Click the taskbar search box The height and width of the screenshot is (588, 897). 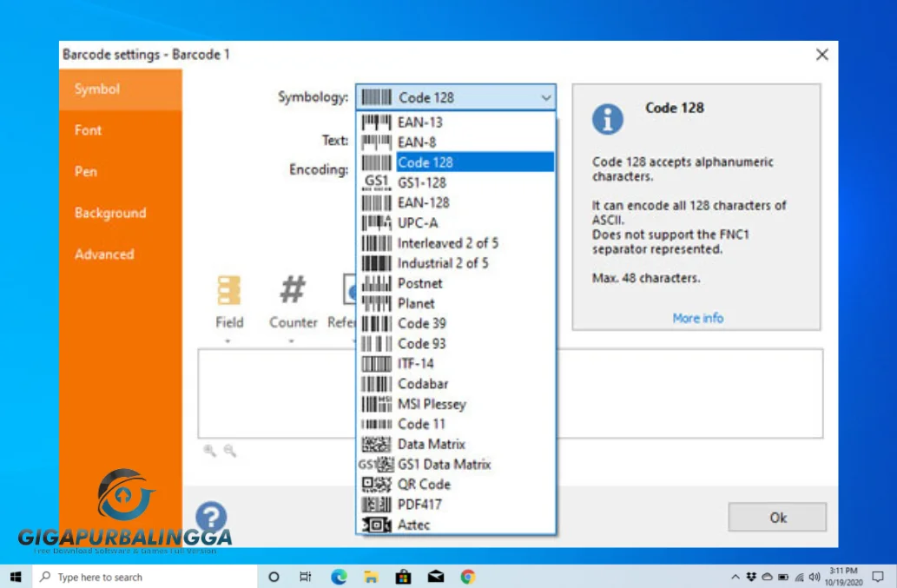pos(145,577)
